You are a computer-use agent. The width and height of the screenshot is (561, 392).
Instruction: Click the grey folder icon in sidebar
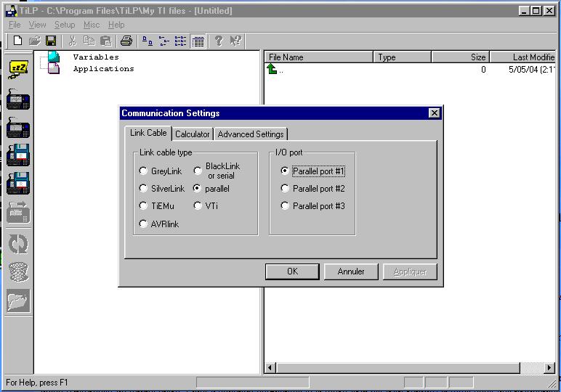tap(18, 301)
